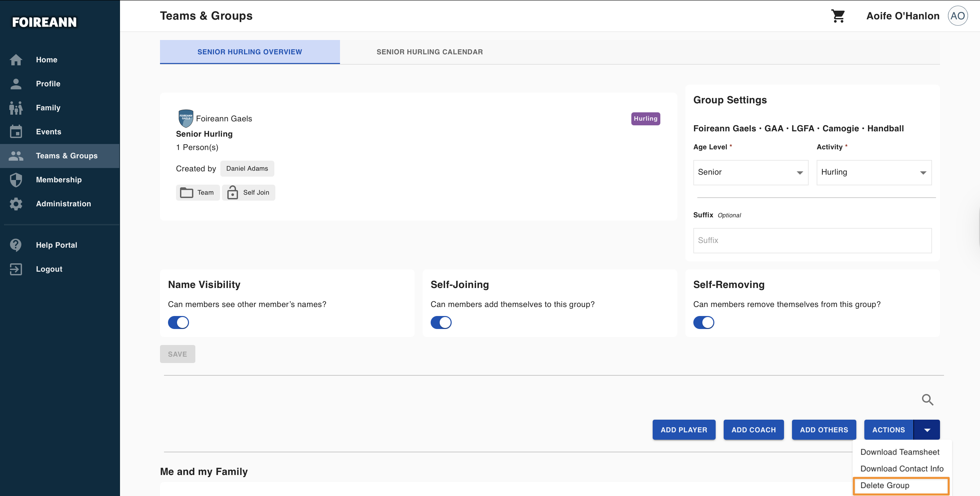980x496 pixels.
Task: Open Help Portal link
Action: pos(56,245)
